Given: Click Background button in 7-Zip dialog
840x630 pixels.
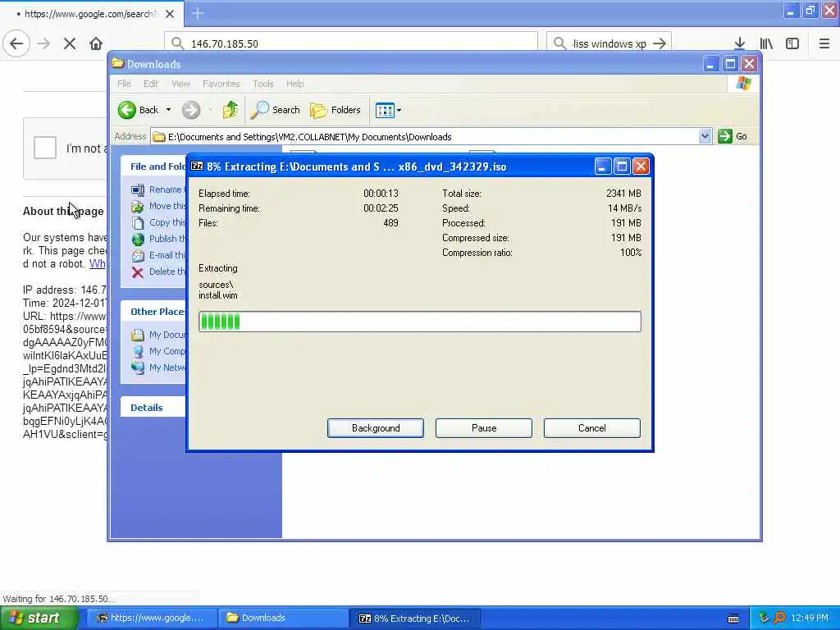Looking at the screenshot, I should pyautogui.click(x=376, y=428).
